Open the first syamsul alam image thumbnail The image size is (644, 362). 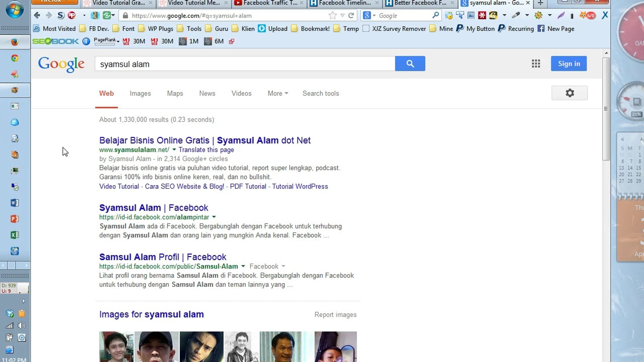click(x=116, y=347)
